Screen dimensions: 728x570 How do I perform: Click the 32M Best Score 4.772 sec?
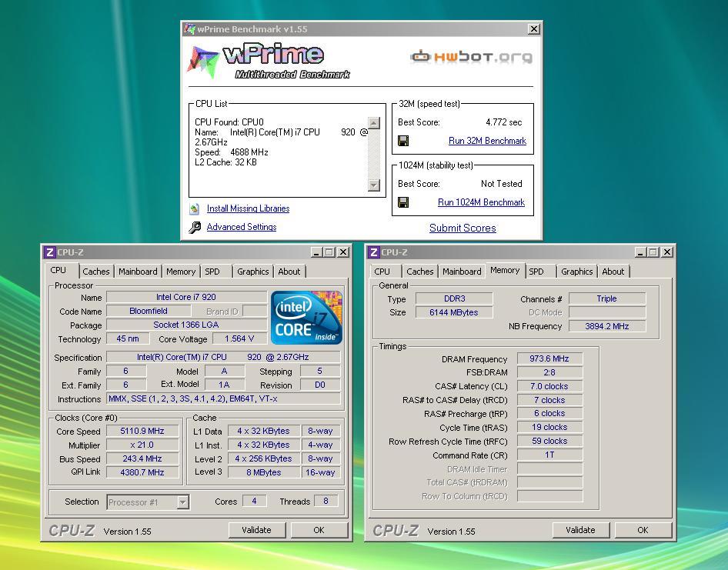[x=504, y=122]
